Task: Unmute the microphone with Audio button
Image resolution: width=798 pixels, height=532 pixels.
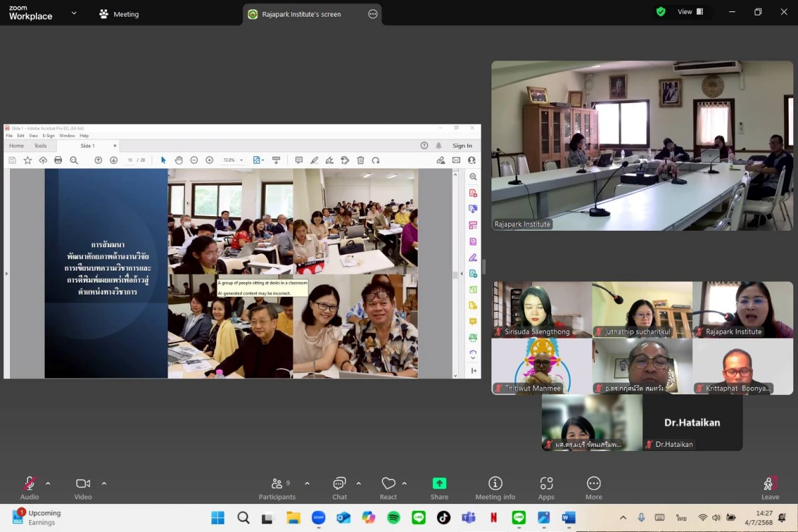Action: (29, 487)
